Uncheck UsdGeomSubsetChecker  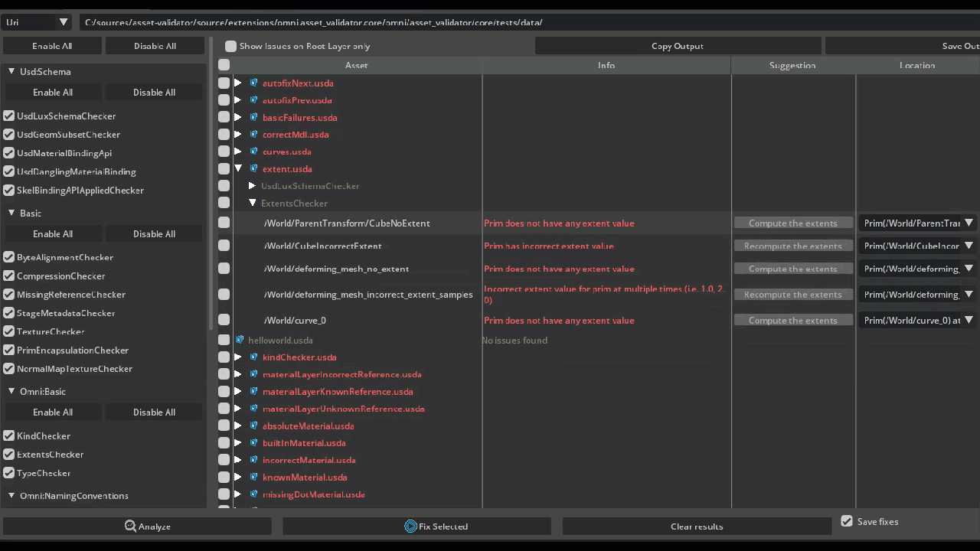click(9, 135)
